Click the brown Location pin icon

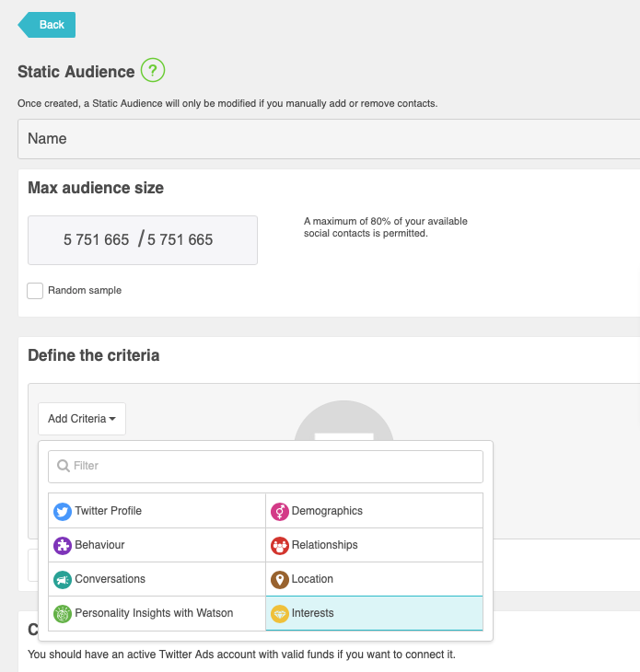pyautogui.click(x=280, y=580)
